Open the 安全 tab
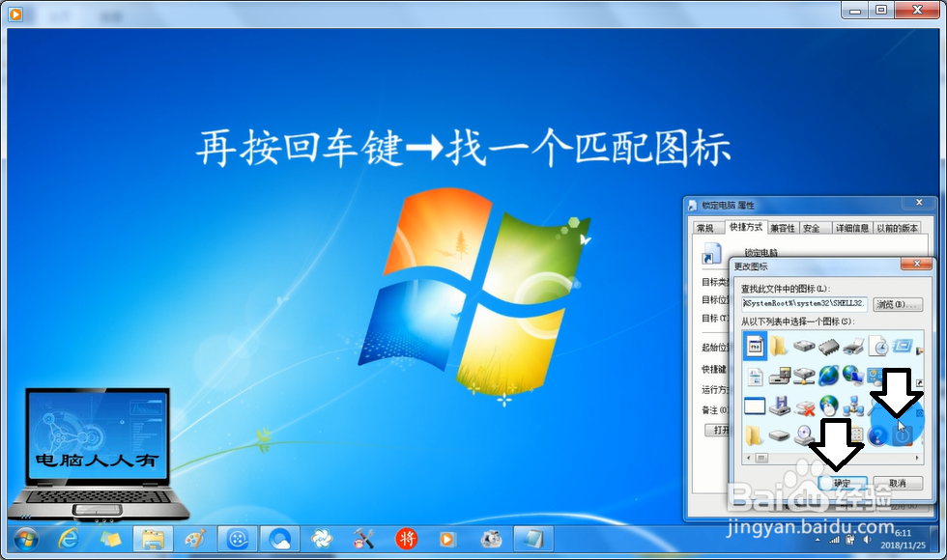Screen dimensions: 947x560 [811, 228]
